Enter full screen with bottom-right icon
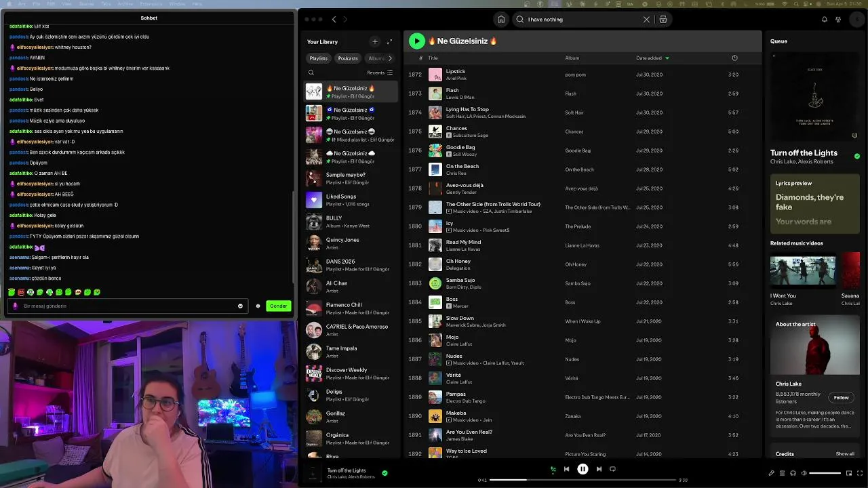The width and height of the screenshot is (868, 488). [859, 473]
